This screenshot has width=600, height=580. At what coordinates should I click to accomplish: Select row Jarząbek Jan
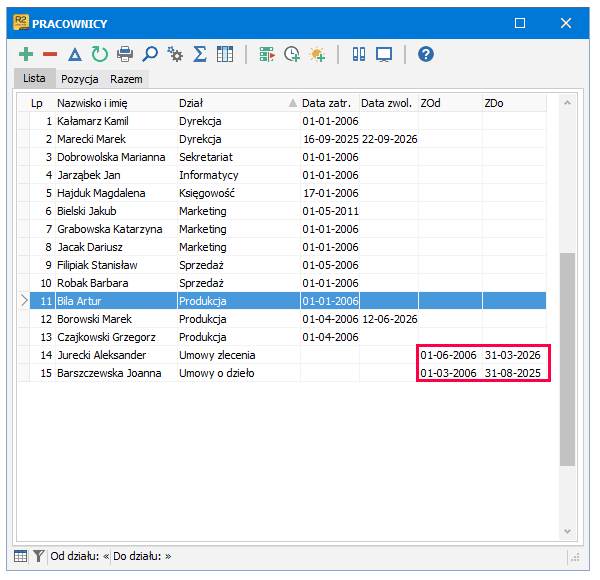pyautogui.click(x=282, y=175)
